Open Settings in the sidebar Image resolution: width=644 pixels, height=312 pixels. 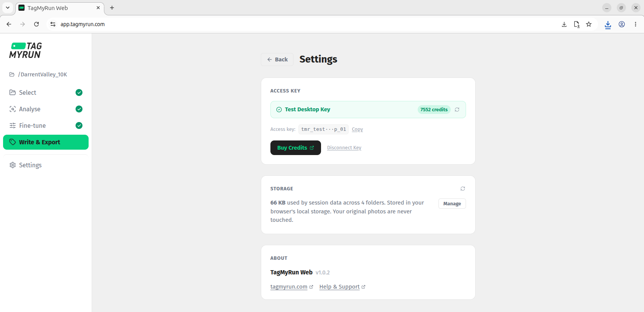tap(46, 165)
